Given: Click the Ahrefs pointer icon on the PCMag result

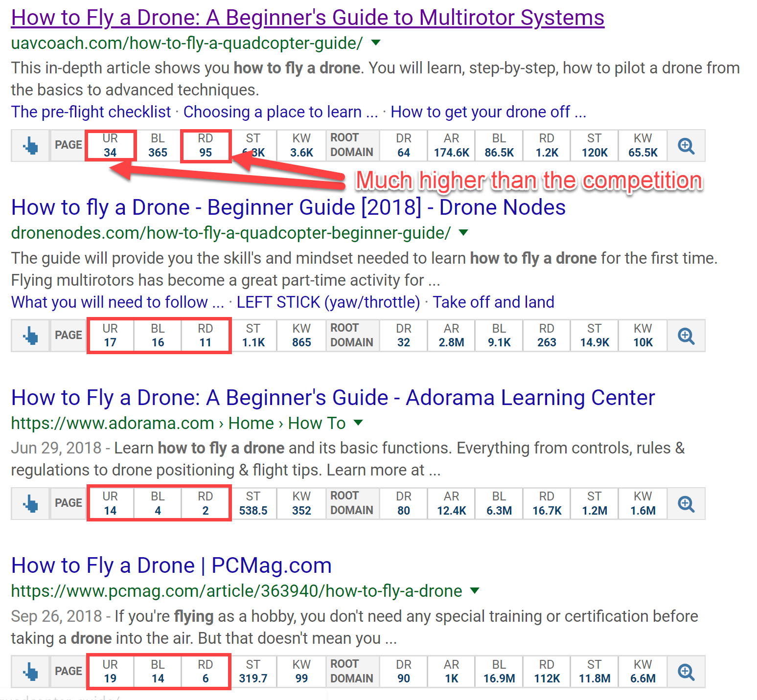Looking at the screenshot, I should [x=30, y=672].
